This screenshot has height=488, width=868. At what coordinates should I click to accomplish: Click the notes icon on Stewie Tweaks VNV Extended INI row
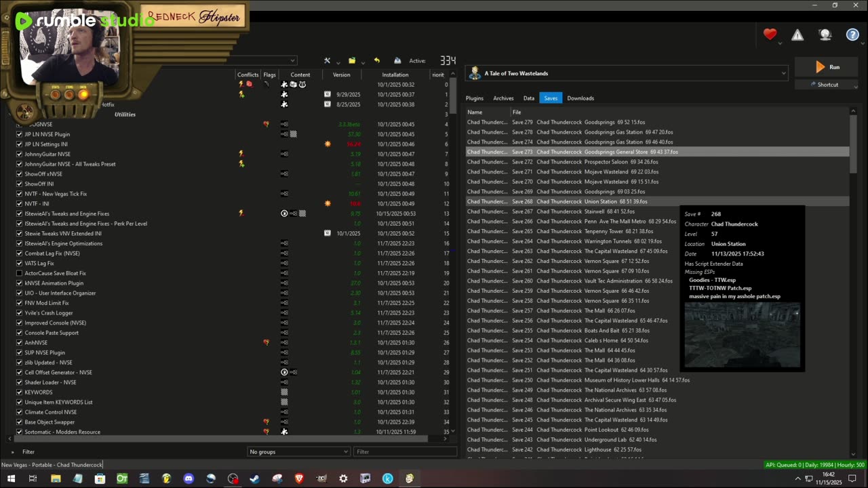point(328,233)
